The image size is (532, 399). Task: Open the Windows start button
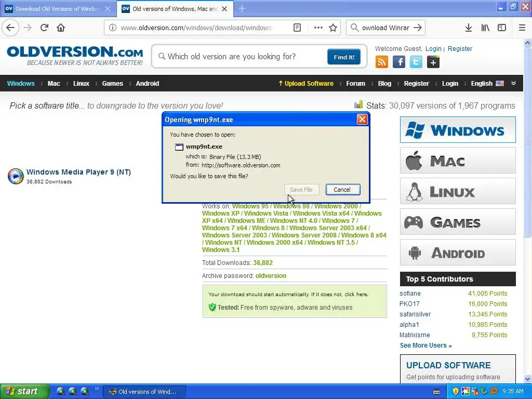[x=24, y=391]
